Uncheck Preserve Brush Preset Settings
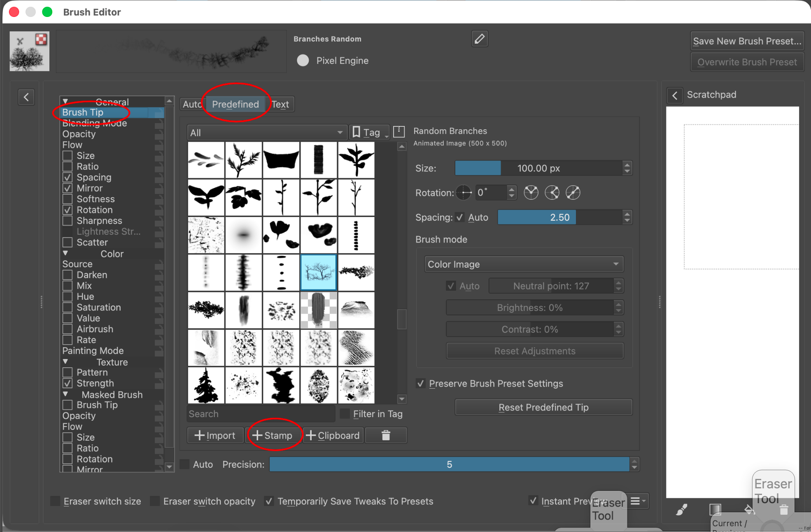This screenshot has width=811, height=532. 421,383
